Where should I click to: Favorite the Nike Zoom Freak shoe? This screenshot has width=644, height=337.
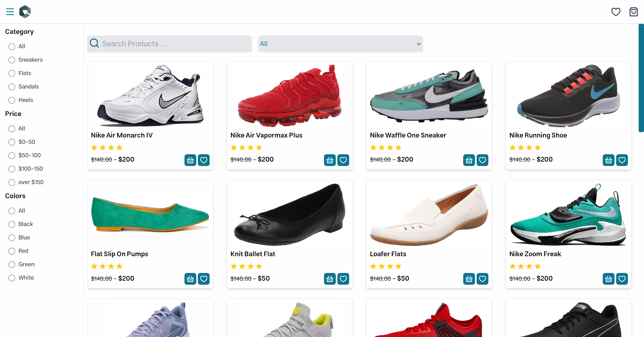tap(622, 279)
